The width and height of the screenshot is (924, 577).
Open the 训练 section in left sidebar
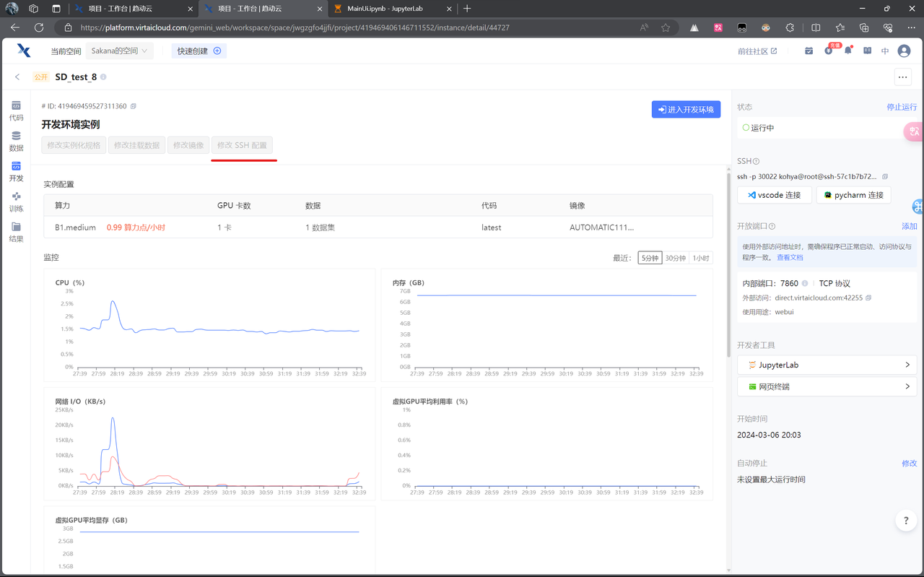tap(16, 201)
